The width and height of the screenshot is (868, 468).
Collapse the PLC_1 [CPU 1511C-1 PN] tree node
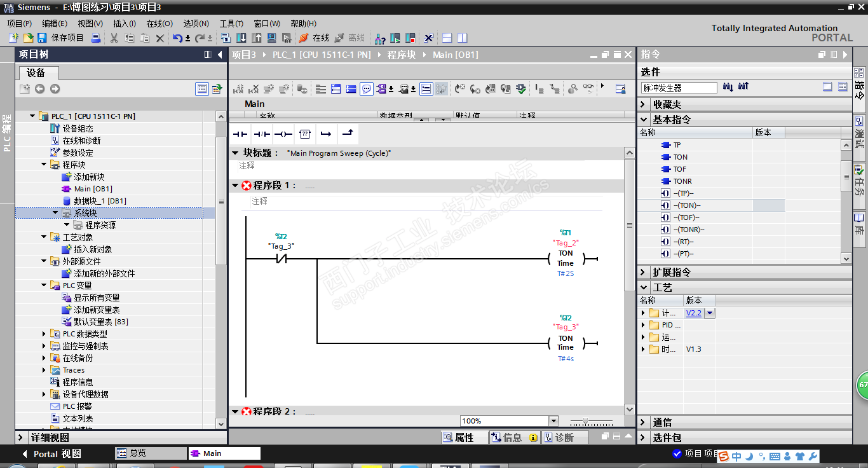[32, 116]
